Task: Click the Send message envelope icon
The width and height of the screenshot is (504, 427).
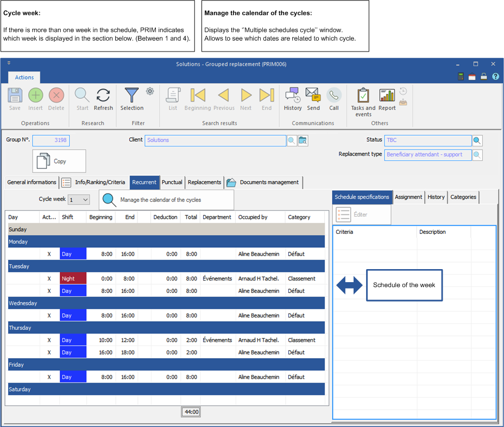Action: (x=313, y=95)
